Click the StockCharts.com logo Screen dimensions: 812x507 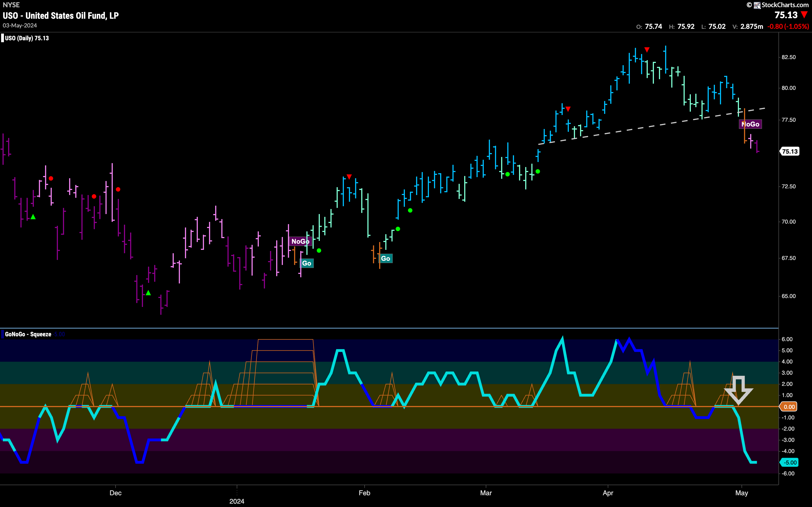[x=777, y=5]
